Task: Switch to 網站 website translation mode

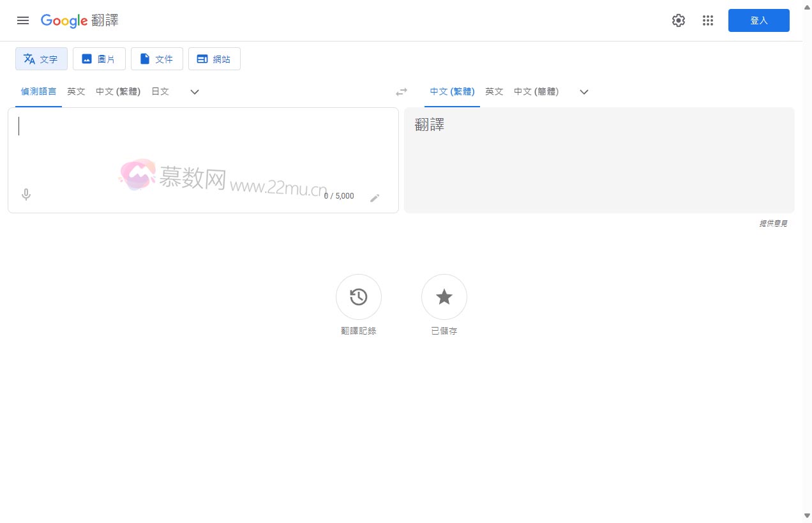Action: pos(214,59)
